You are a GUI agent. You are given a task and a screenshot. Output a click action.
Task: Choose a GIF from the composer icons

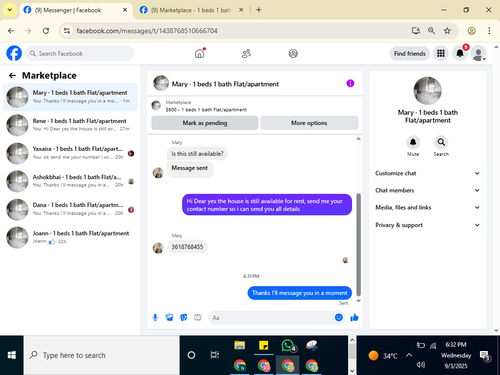point(198,317)
